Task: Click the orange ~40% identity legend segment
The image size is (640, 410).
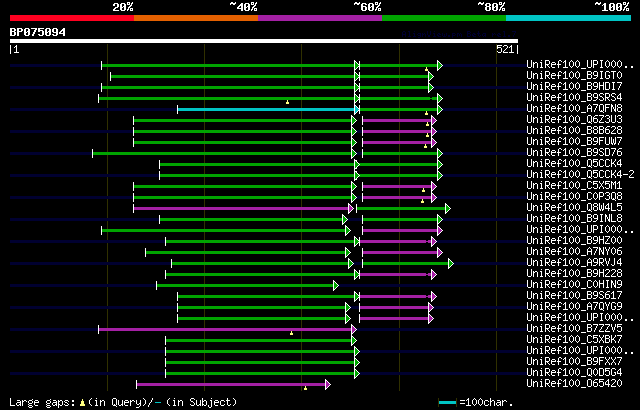Action: 196,18
